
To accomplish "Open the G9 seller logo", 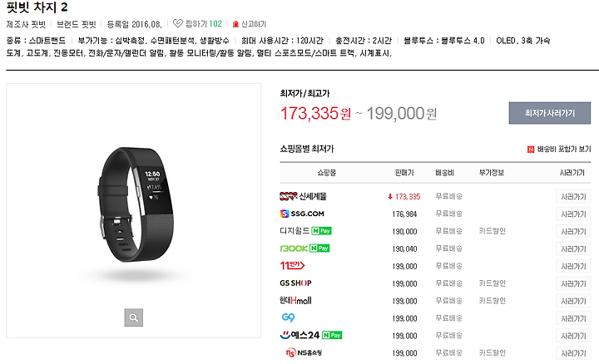I will (x=288, y=317).
